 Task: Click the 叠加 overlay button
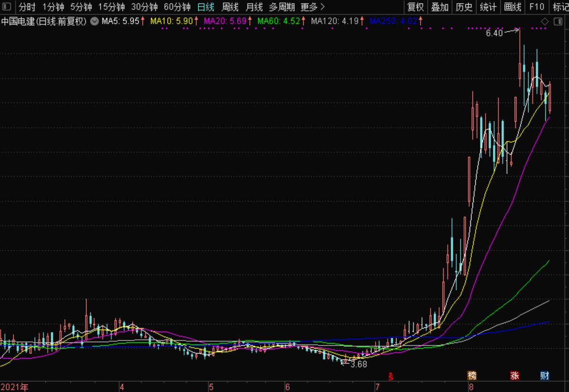click(440, 7)
